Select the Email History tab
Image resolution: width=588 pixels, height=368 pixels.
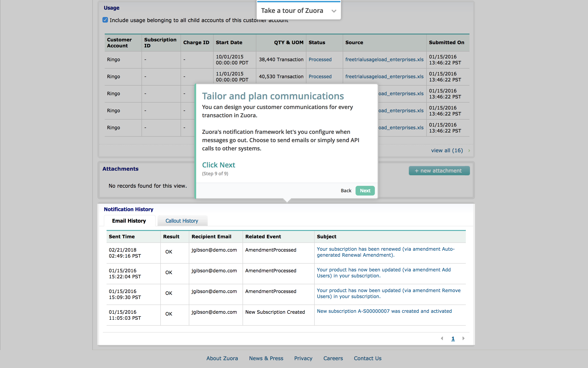(x=129, y=221)
